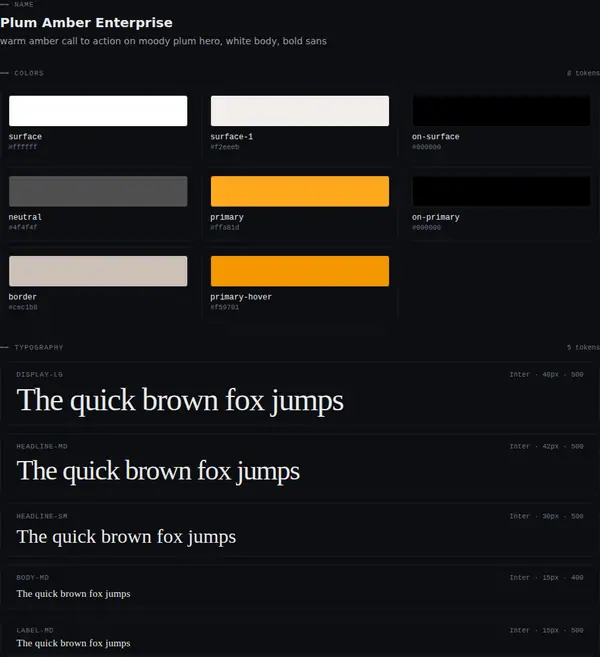The height and width of the screenshot is (657, 600).
Task: Click the '8 tokens' count label
Action: (x=583, y=73)
